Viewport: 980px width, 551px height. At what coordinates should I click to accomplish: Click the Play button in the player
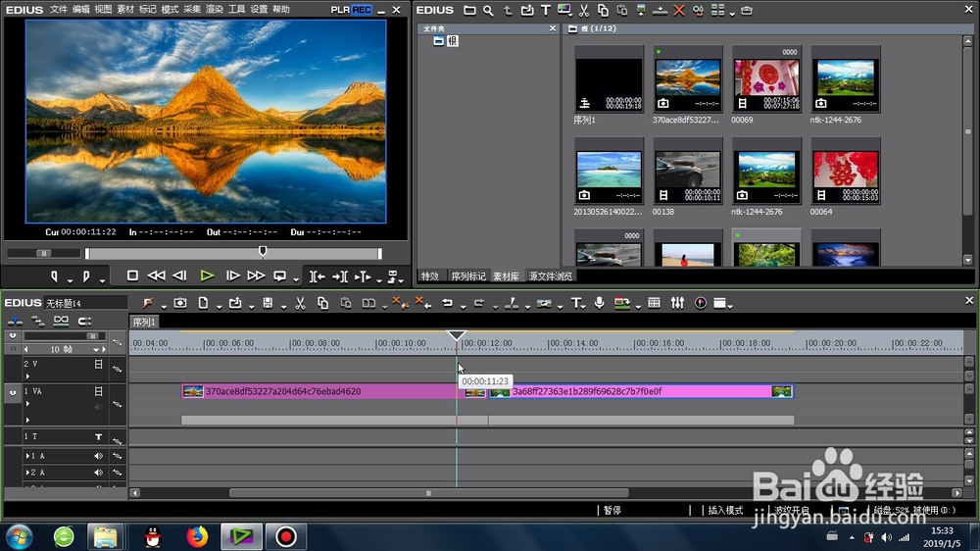(x=207, y=275)
